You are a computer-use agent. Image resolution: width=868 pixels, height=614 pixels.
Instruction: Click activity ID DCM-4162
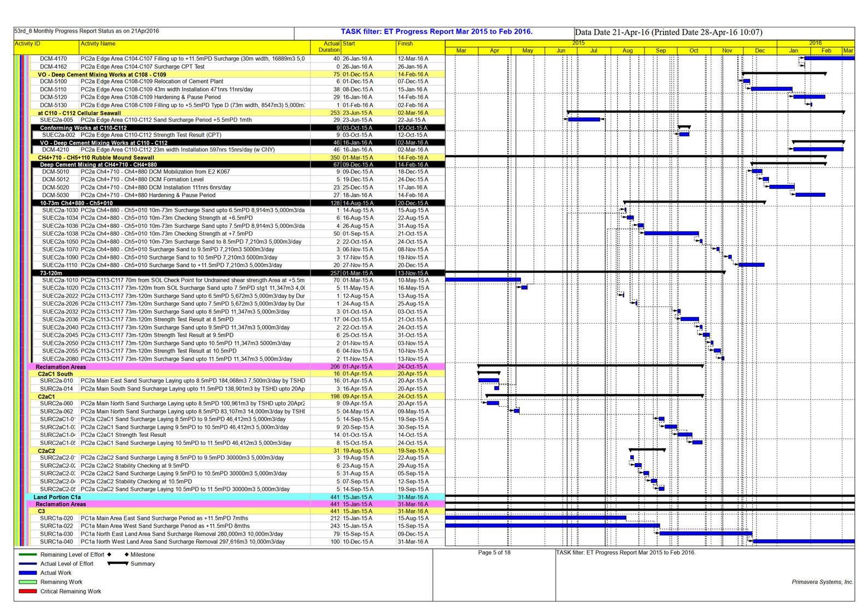(x=54, y=67)
